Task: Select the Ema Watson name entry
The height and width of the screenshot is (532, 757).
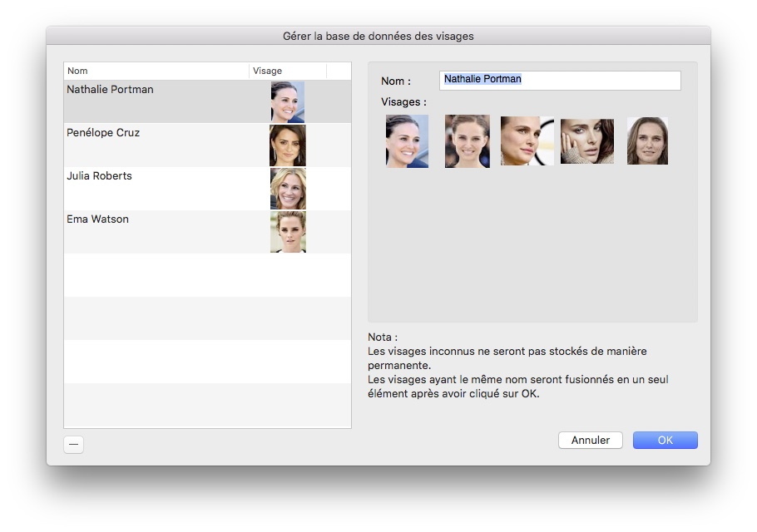Action: [x=97, y=219]
